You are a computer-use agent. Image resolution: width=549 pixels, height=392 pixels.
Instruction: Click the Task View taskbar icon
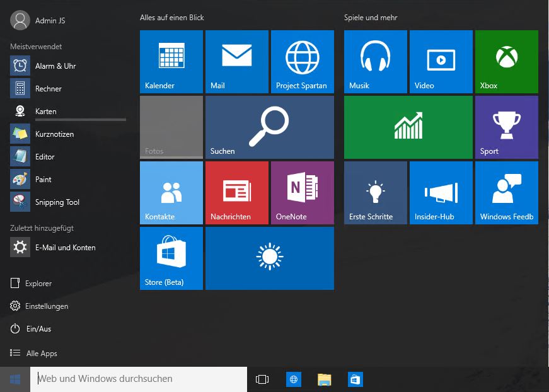tap(262, 379)
